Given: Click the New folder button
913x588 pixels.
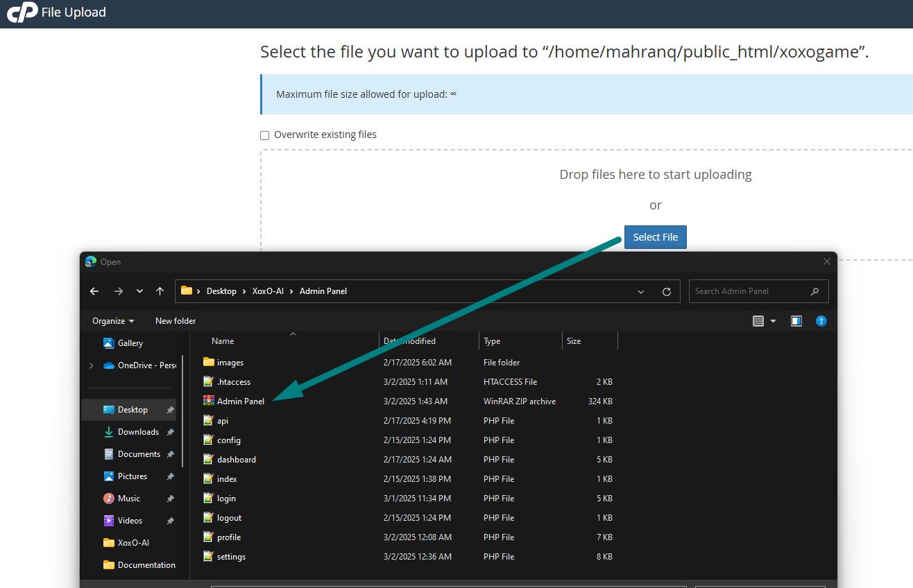Looking at the screenshot, I should click(176, 321).
